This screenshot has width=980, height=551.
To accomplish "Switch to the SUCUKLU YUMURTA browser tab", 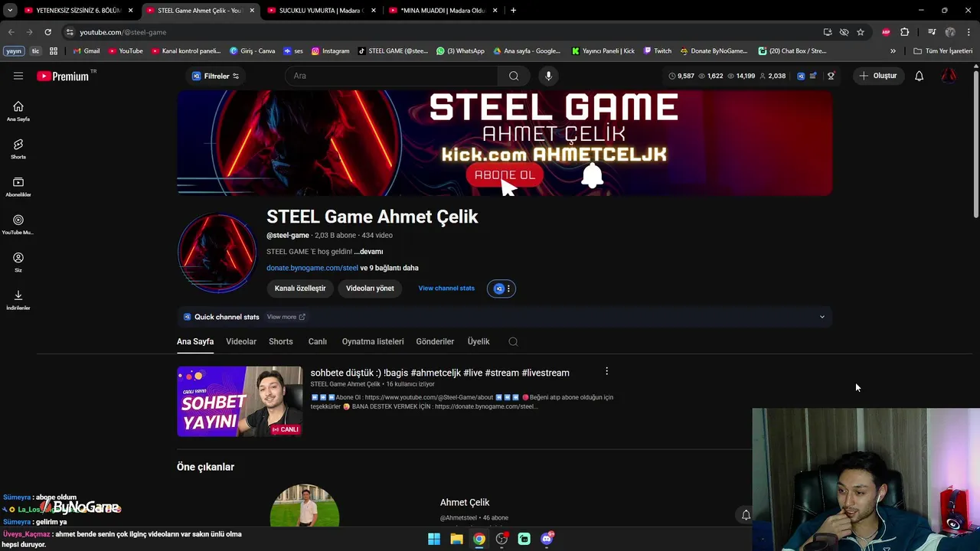I will click(320, 11).
